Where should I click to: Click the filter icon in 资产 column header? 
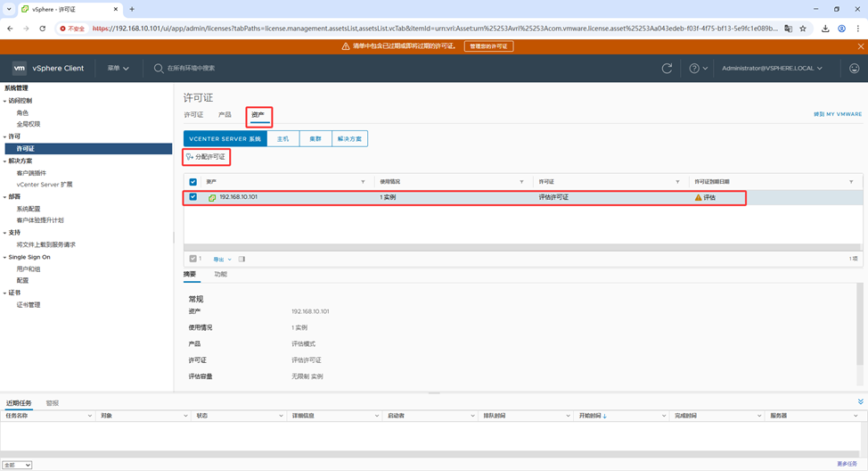click(x=363, y=182)
